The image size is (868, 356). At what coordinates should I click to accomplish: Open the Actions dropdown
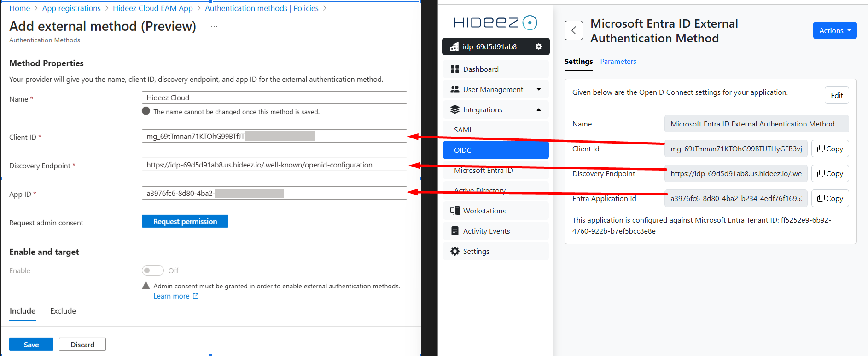tap(834, 30)
